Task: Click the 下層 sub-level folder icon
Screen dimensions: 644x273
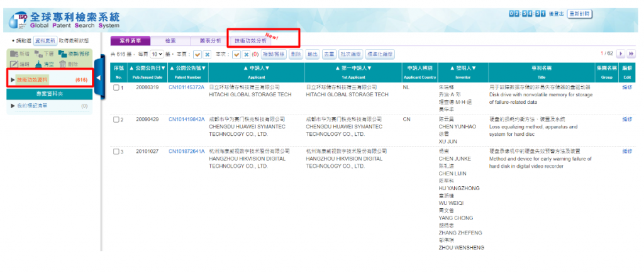Action: pos(38,53)
